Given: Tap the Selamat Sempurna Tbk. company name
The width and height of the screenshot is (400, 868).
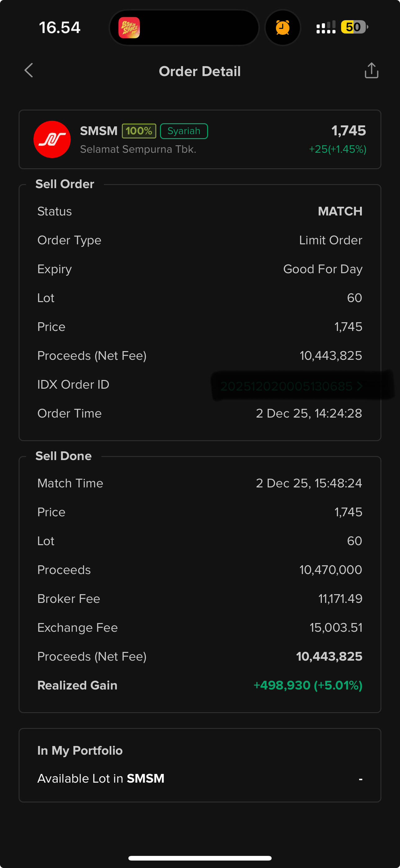Looking at the screenshot, I should coord(138,149).
